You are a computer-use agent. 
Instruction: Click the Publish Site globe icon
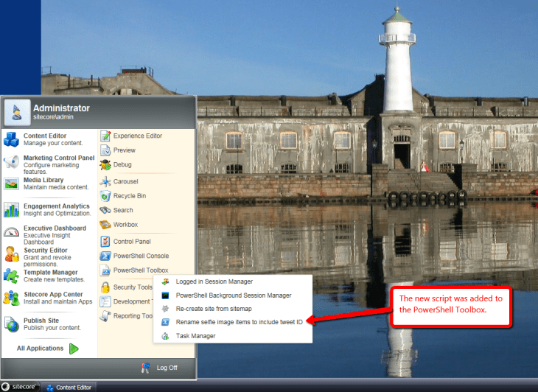tap(11, 324)
